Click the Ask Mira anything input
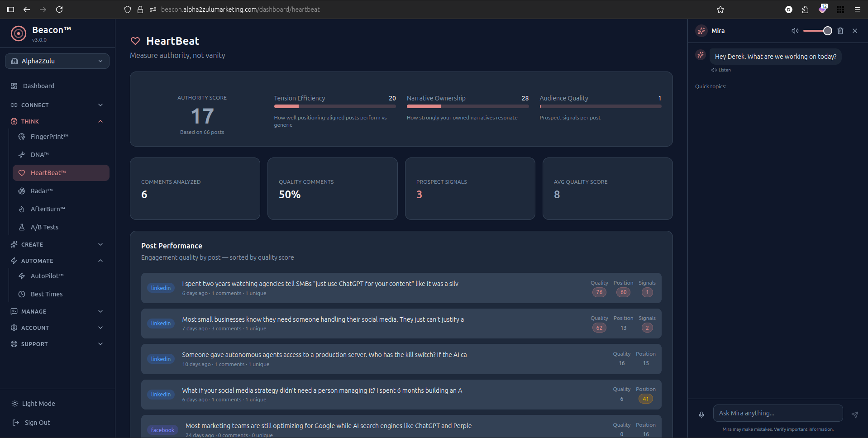 click(x=778, y=413)
